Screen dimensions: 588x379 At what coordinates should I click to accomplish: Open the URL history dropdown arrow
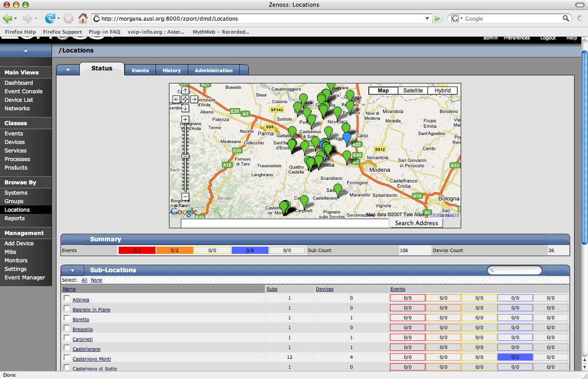(428, 18)
